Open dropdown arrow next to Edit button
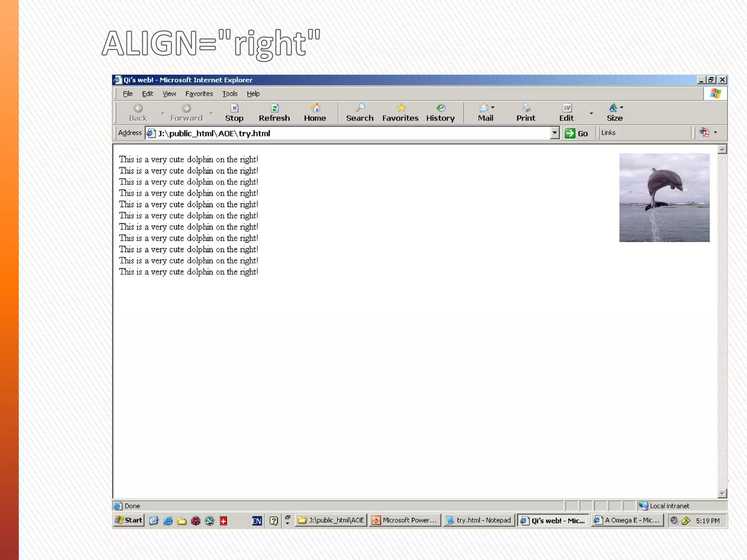 point(591,113)
